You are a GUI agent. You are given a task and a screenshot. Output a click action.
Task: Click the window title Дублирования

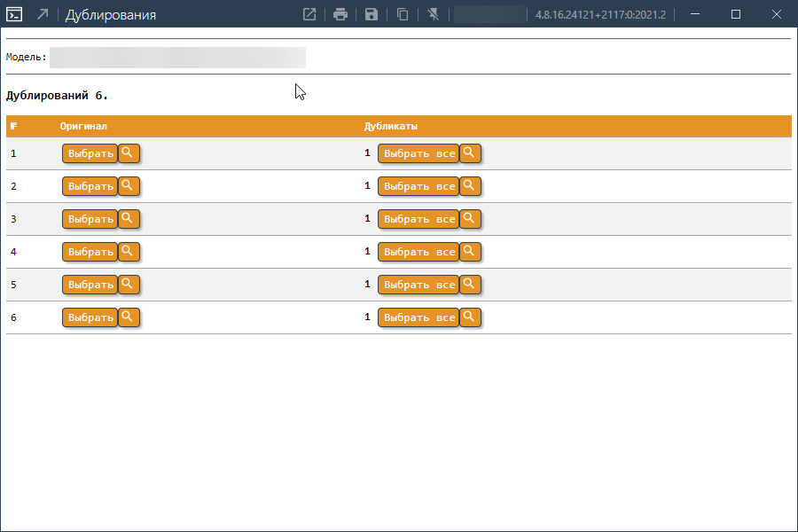click(x=111, y=15)
